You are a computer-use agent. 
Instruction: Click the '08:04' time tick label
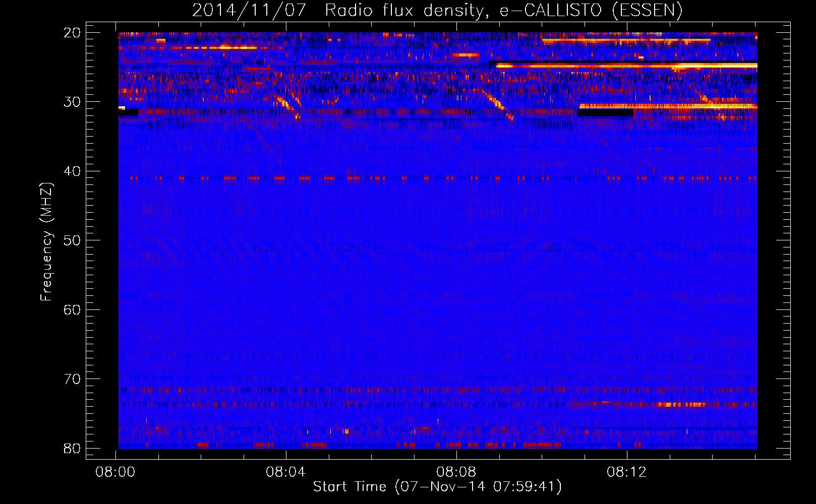tap(286, 472)
